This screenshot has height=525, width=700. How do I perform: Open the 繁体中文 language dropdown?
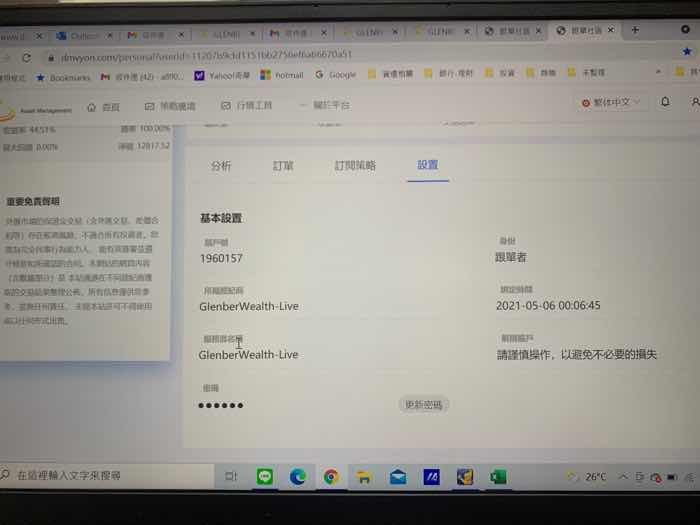click(x=611, y=103)
